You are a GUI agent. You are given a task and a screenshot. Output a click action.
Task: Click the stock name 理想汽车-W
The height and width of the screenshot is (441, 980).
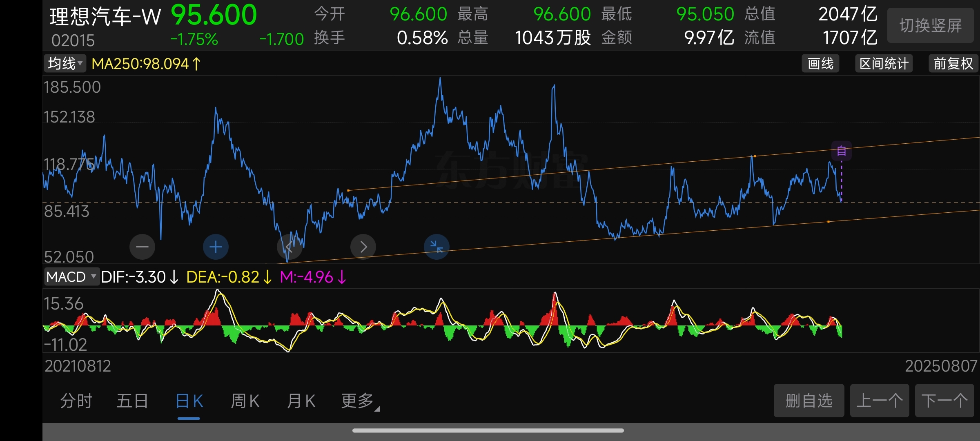105,17
